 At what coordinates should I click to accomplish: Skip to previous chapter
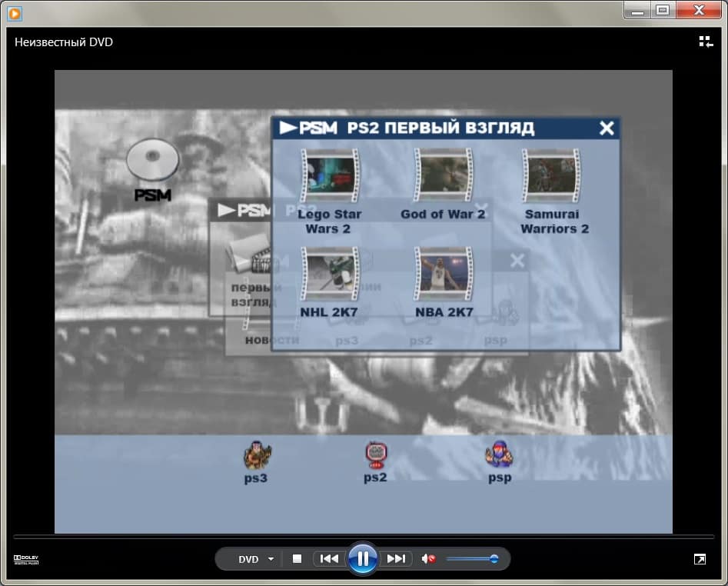[330, 558]
